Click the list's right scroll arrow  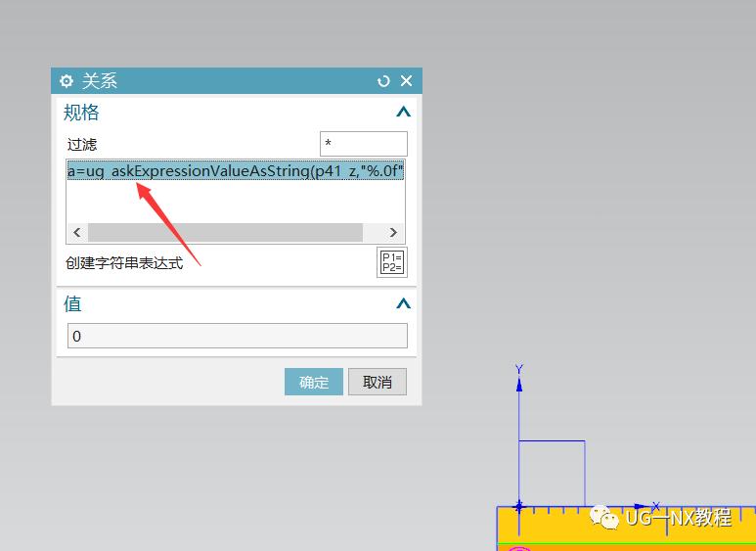pos(393,233)
